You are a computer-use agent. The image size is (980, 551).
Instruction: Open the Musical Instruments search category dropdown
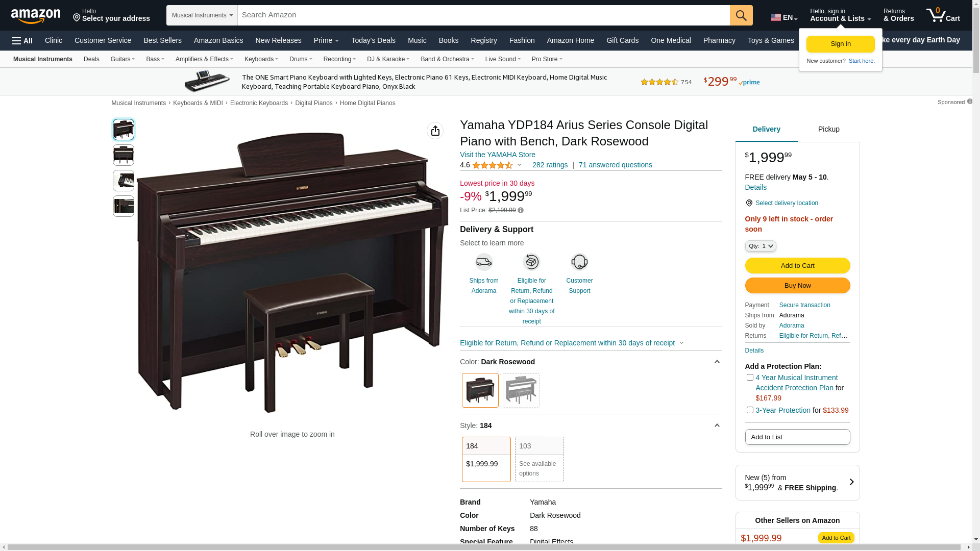point(202,15)
